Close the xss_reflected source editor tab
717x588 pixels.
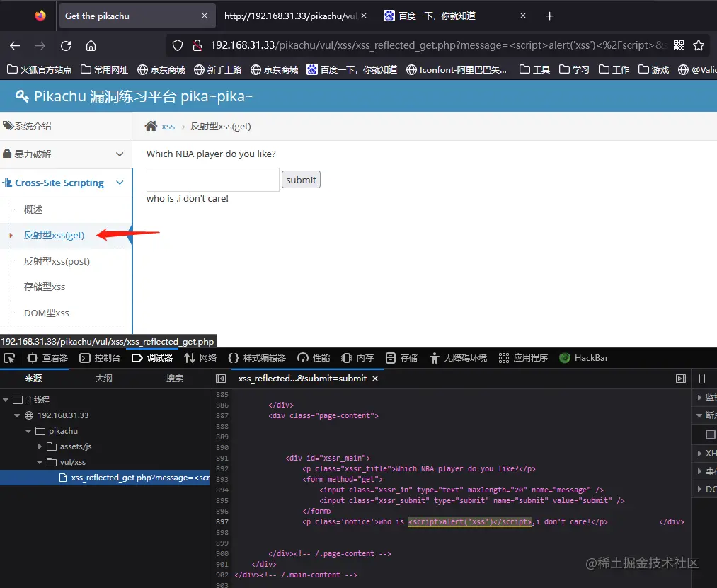point(375,379)
